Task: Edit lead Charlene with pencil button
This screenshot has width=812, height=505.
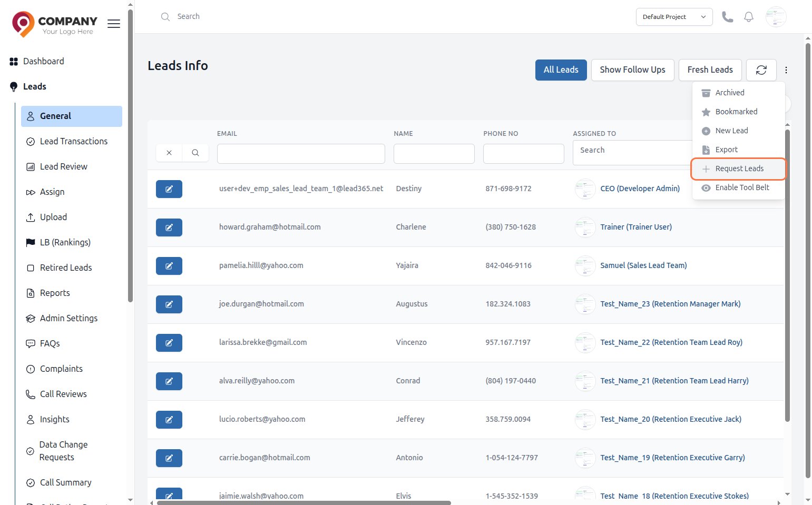Action: point(169,227)
